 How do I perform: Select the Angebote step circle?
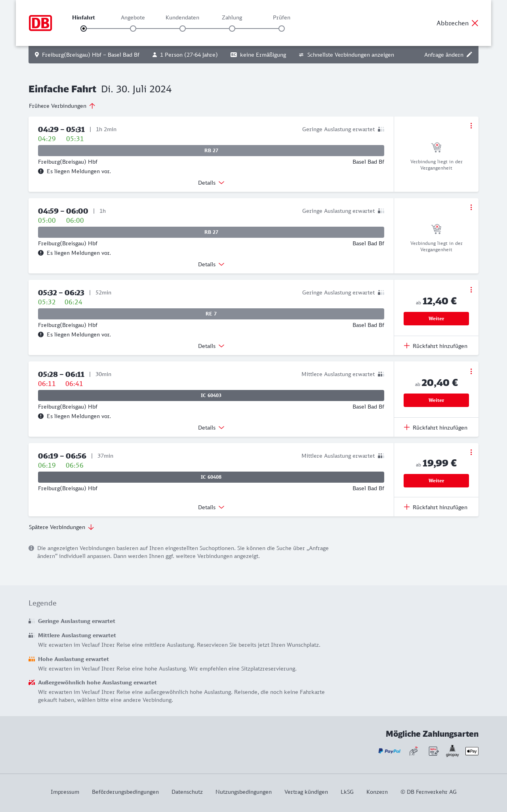(133, 29)
